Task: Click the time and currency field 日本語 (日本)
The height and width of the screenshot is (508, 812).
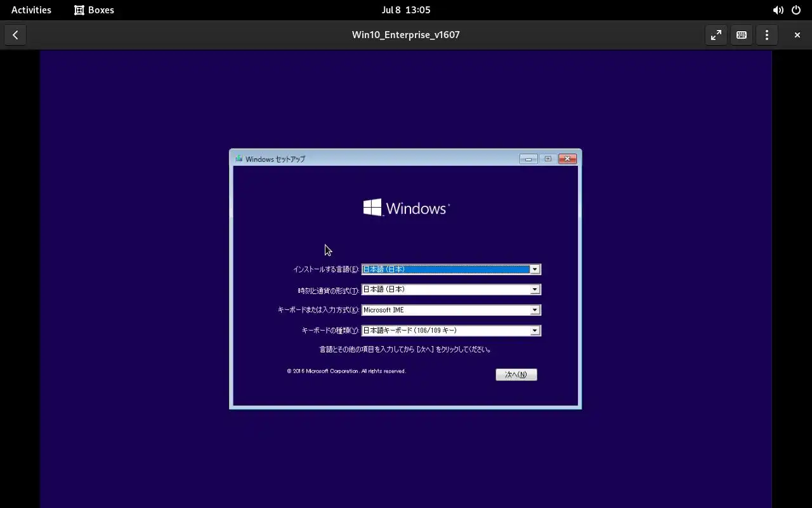Action: (451, 290)
